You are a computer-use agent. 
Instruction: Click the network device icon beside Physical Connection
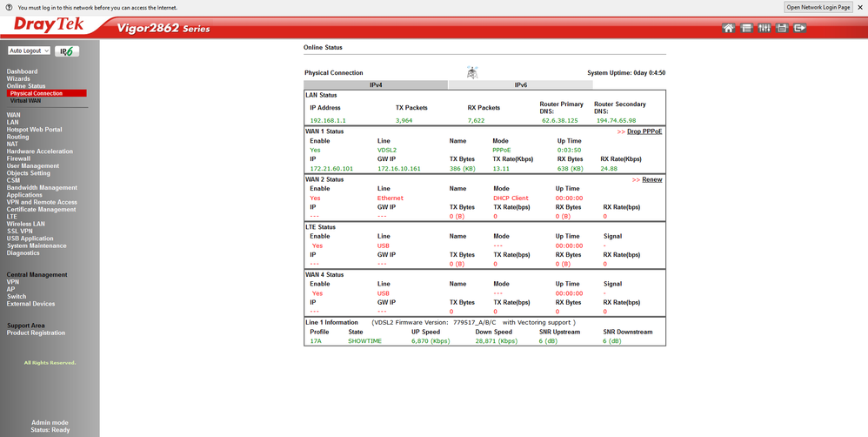click(x=472, y=72)
